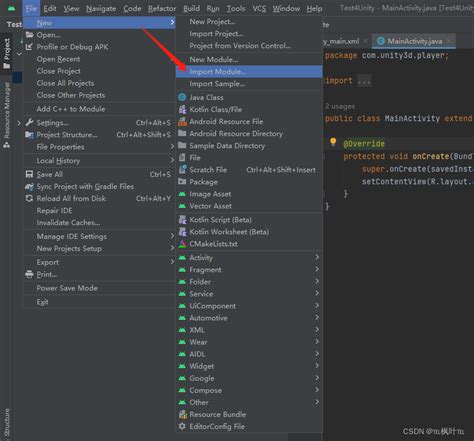Open the Build menu
Image resolution: width=474 pixels, height=441 pixels.
191,8
